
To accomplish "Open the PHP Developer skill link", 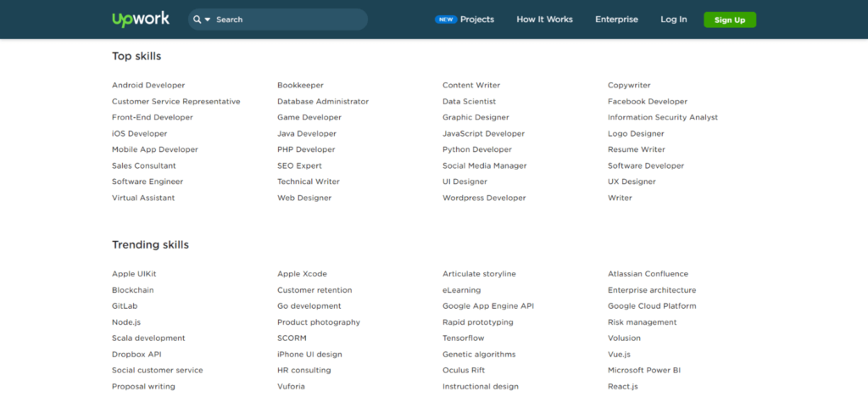I will [x=306, y=149].
